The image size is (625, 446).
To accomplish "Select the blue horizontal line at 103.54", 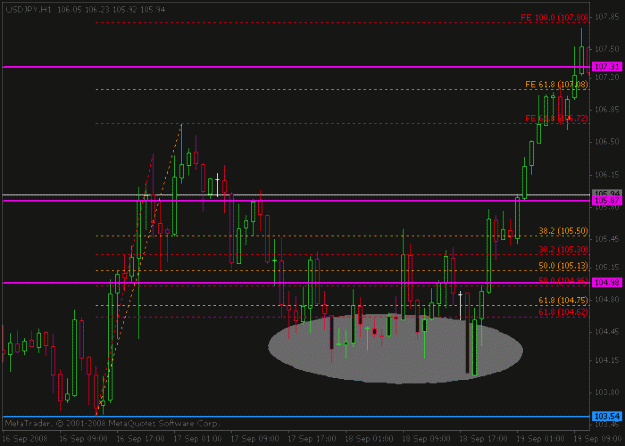I will point(297,417).
